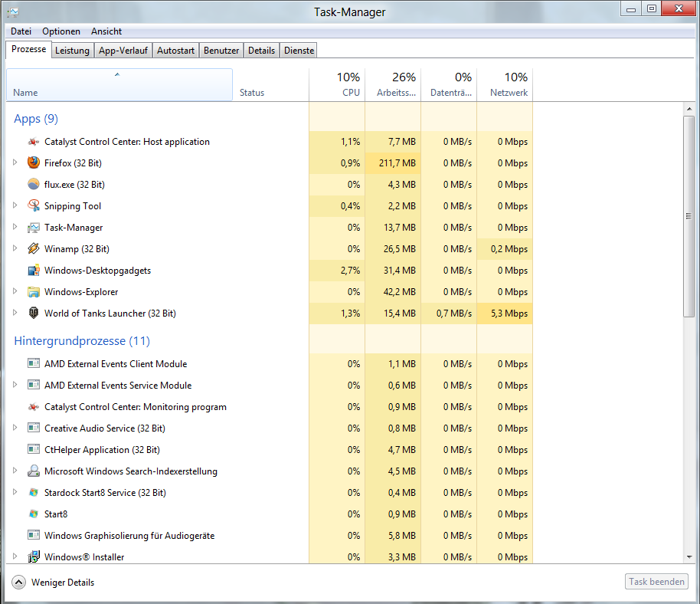Click the Windows Installer icon
The image size is (700, 604).
click(34, 556)
